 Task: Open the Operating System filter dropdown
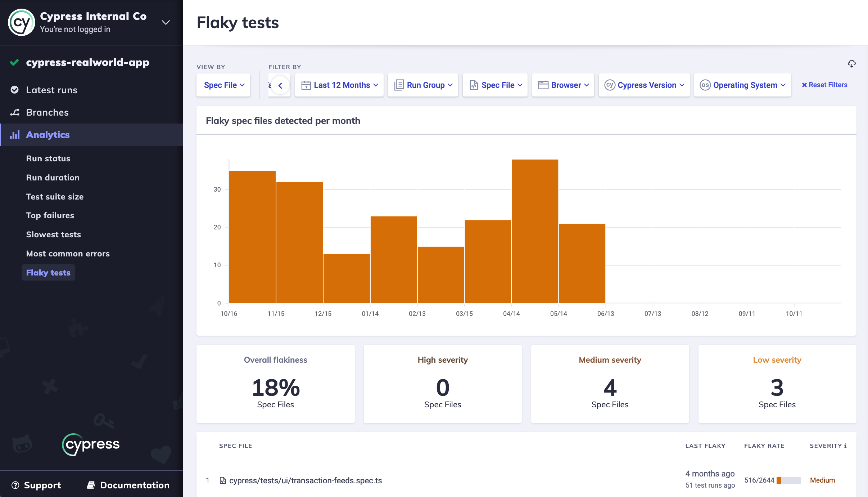(742, 85)
